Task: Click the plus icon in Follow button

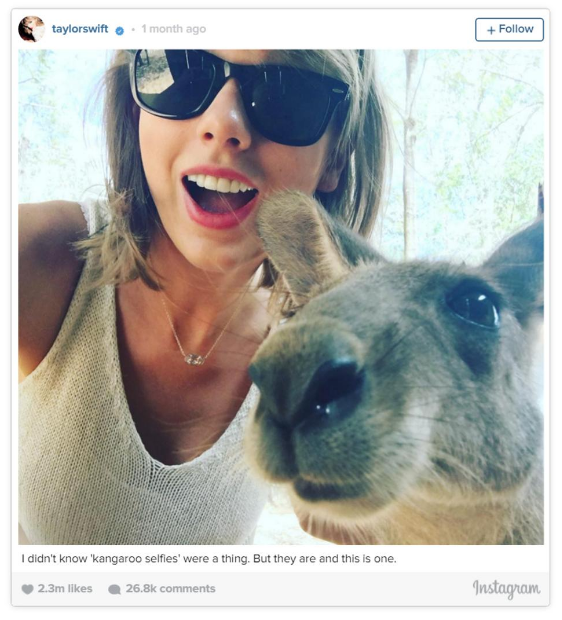Action: 491,30
